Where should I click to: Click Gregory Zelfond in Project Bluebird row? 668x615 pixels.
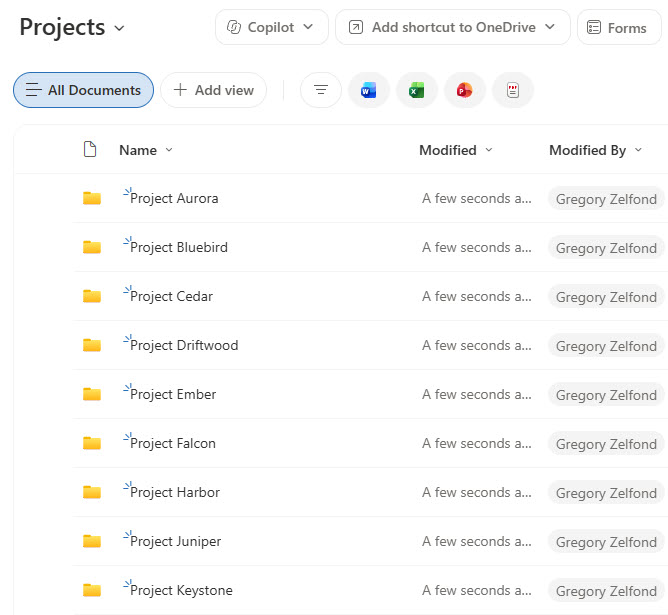tap(606, 248)
